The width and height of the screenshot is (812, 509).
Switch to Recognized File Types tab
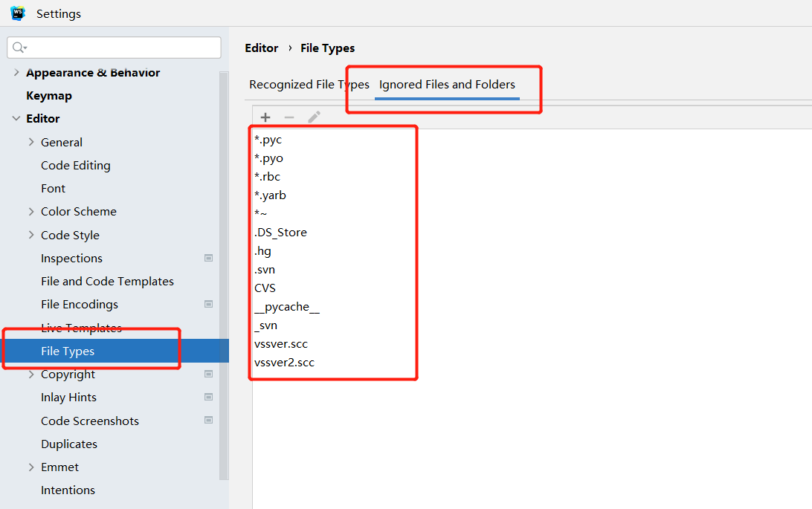pos(309,84)
